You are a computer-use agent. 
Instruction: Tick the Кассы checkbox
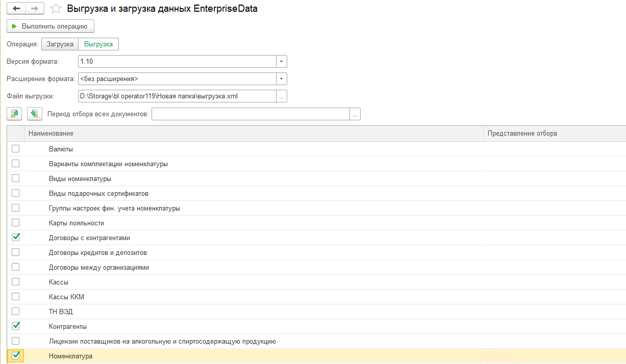(15, 281)
